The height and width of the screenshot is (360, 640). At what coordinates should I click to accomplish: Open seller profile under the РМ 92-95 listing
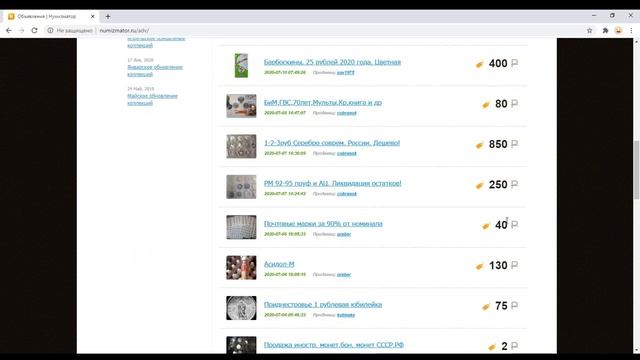tap(347, 194)
